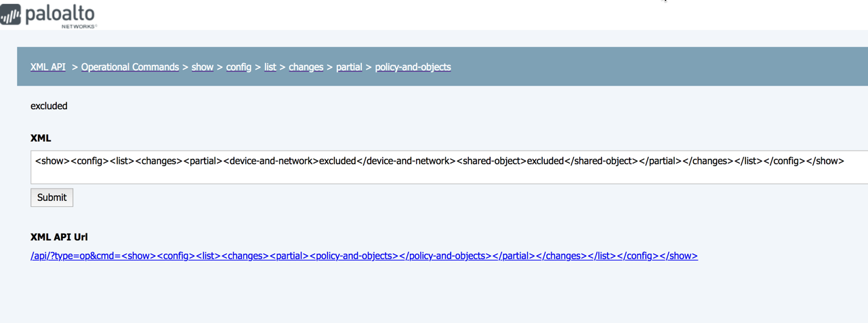Click the arrow separator before policy-and-objects
Viewport: 868px width, 323px height.
click(369, 67)
